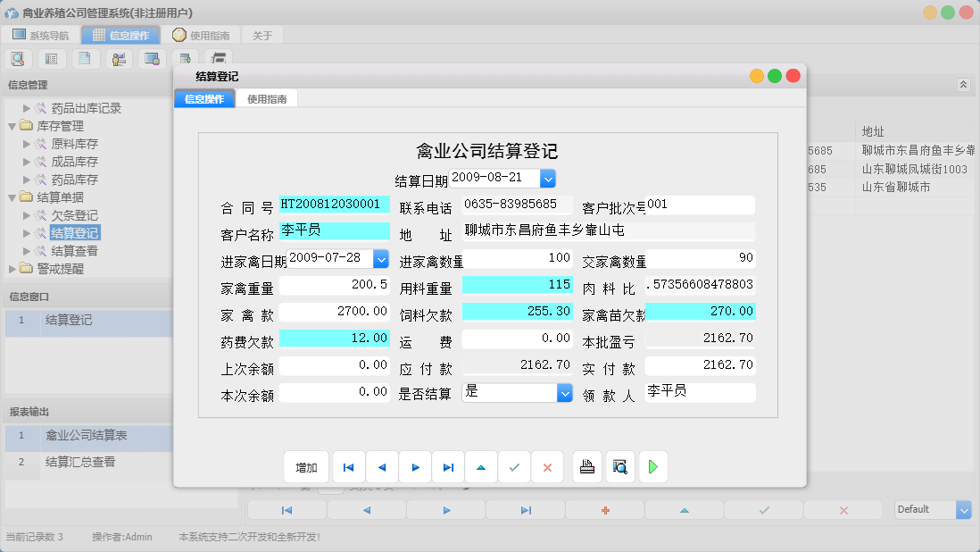980x552 pixels.
Task: Select the search/query tool icon on the main toolbar
Action: [x=20, y=58]
